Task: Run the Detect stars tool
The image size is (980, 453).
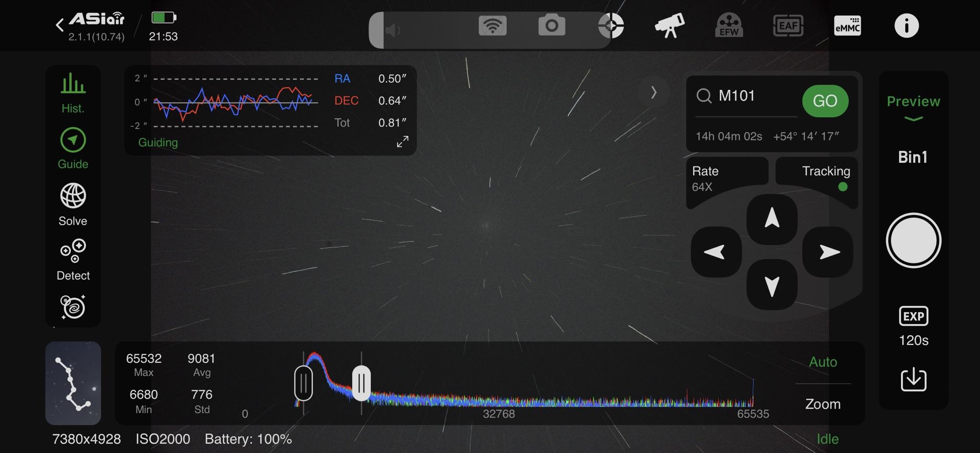Action: pos(73,260)
